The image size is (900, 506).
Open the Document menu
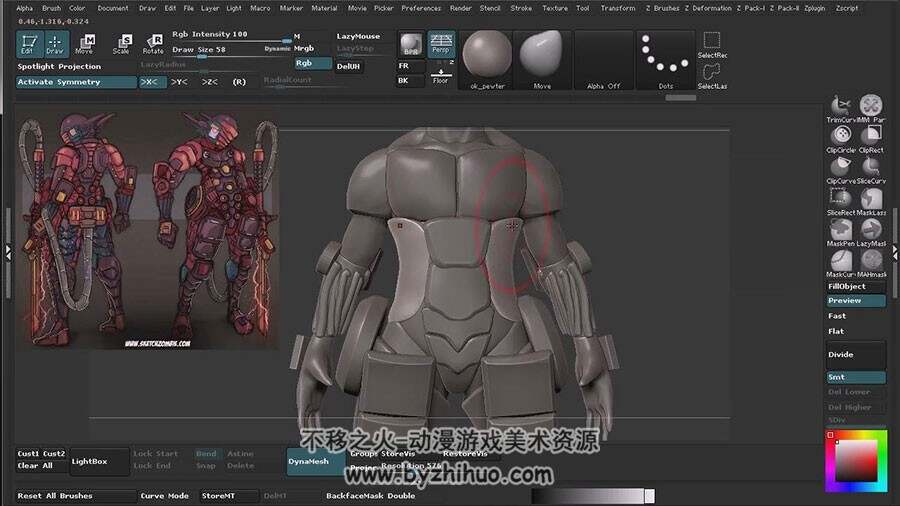pyautogui.click(x=113, y=8)
